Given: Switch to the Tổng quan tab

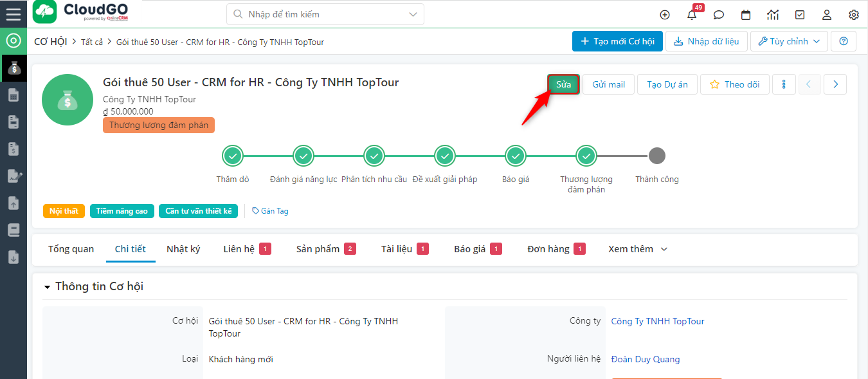Looking at the screenshot, I should pos(71,249).
